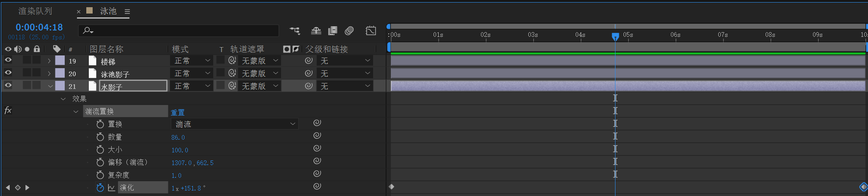Switch to the 渲染队列 tab
Screen dimensions: 868x196
coord(36,11)
